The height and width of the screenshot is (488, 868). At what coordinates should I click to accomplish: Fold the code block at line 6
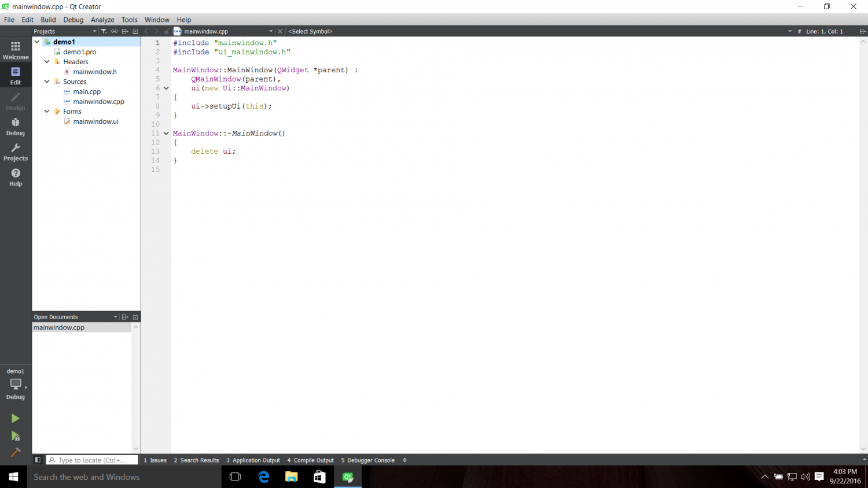(166, 88)
